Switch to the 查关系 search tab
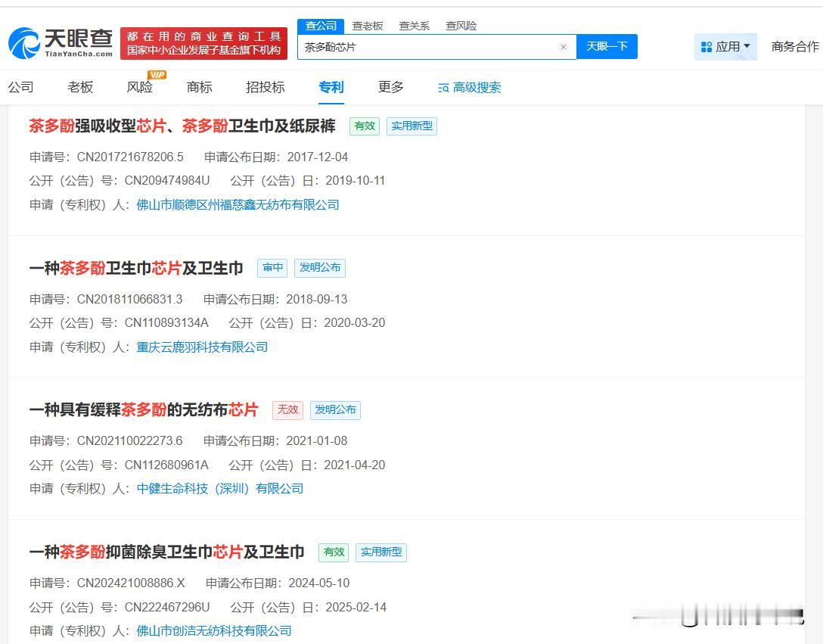The image size is (823, 644). point(414,26)
